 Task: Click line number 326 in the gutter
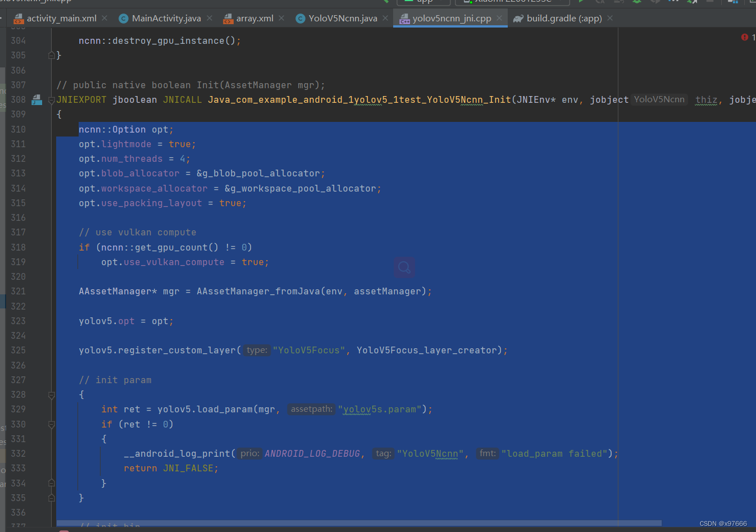[x=18, y=366]
